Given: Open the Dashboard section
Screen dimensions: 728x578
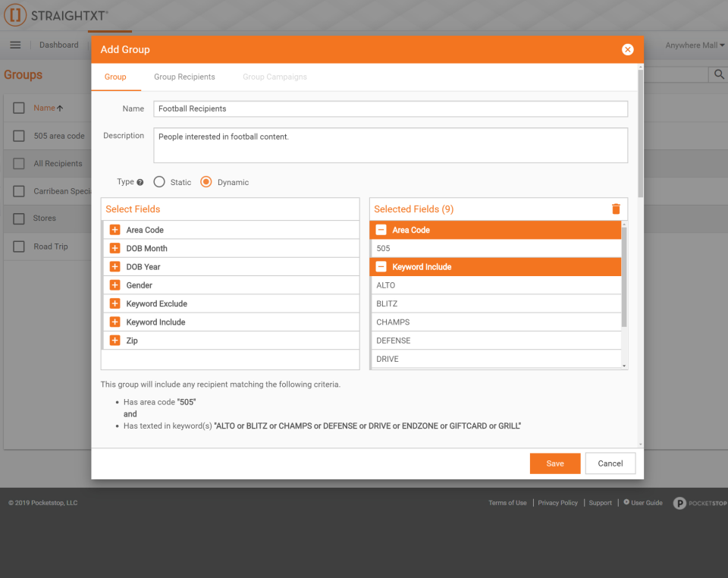Looking at the screenshot, I should [58, 44].
